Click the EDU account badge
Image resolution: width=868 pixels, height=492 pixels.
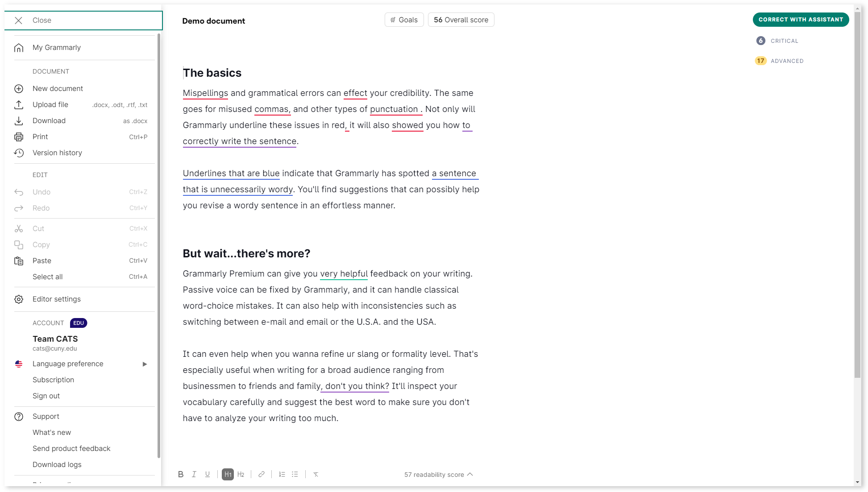click(79, 323)
